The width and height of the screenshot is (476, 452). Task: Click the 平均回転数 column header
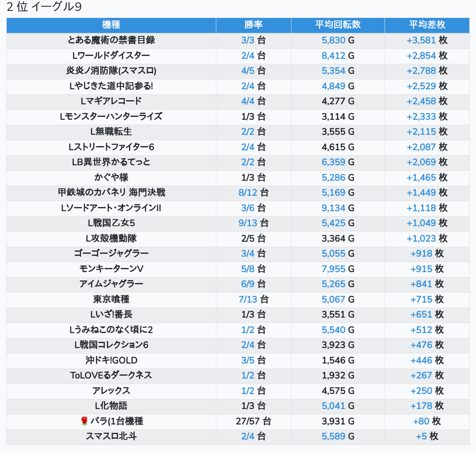tap(338, 25)
